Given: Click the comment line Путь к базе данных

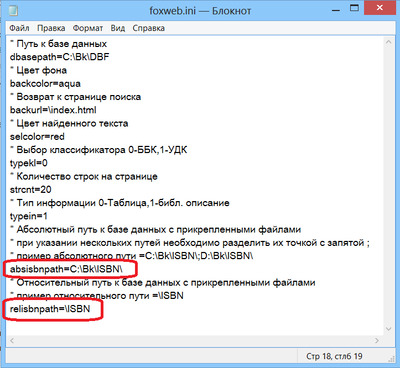Looking at the screenshot, I should click(x=58, y=44).
